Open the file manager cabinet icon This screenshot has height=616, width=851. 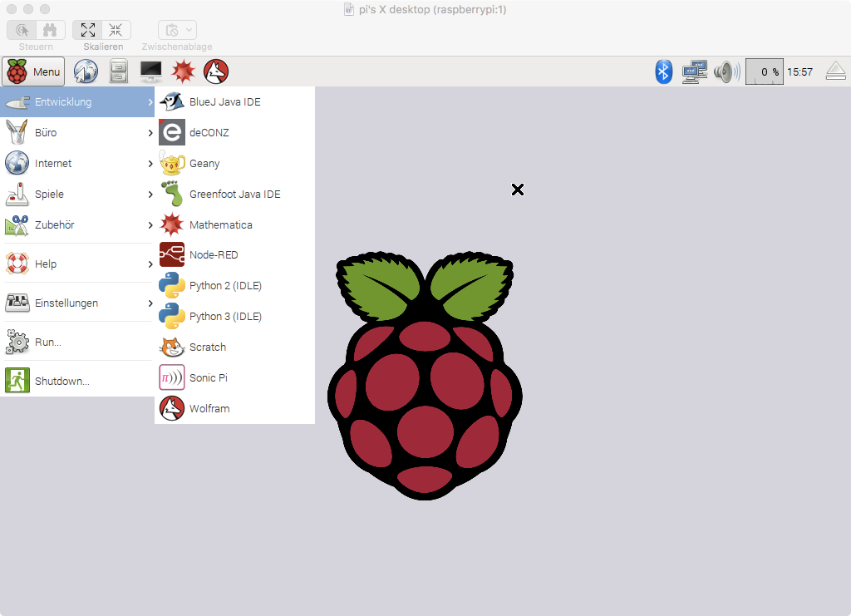coord(119,71)
